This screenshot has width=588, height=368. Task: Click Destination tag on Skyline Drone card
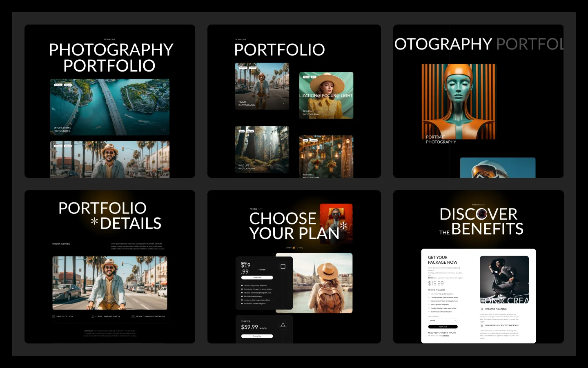58,85
